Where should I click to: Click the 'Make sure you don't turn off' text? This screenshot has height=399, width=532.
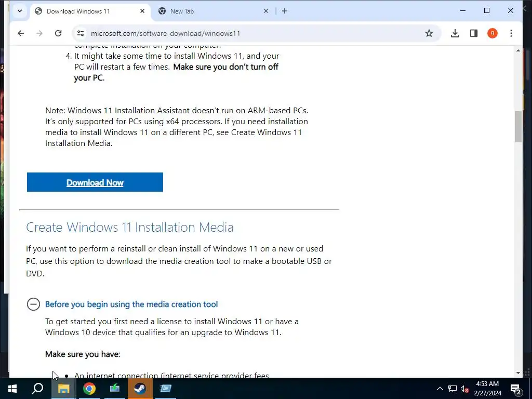225,67
